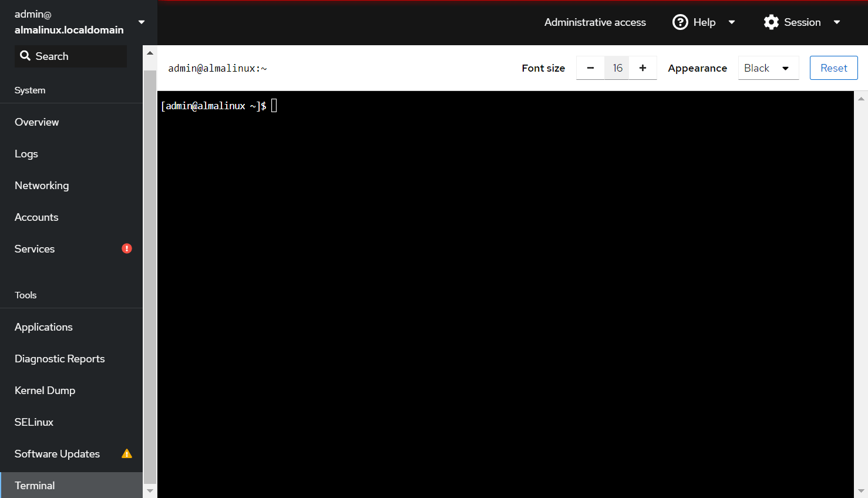Open the Networking section

click(71, 186)
